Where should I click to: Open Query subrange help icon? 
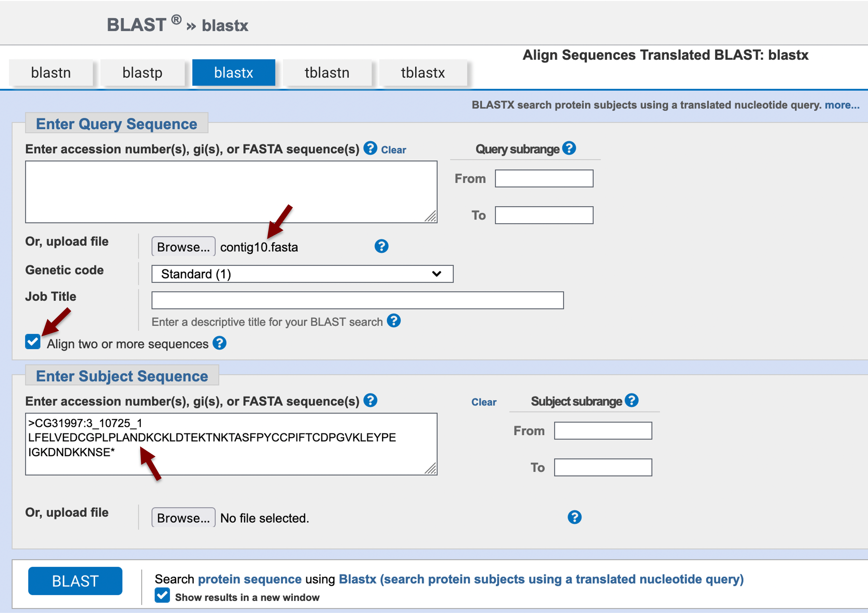point(569,148)
